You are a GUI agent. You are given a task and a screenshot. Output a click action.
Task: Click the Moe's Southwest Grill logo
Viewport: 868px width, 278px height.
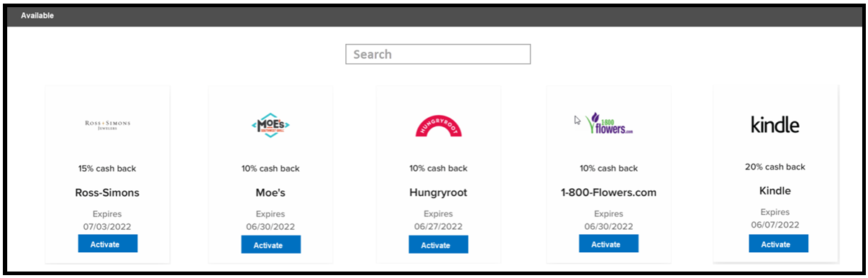pyautogui.click(x=270, y=125)
